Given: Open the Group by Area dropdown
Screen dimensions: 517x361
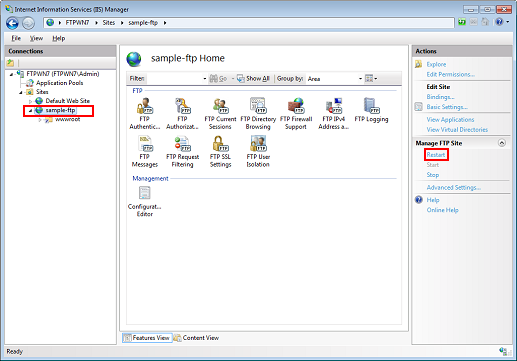Looking at the screenshot, I should pyautogui.click(x=334, y=79).
